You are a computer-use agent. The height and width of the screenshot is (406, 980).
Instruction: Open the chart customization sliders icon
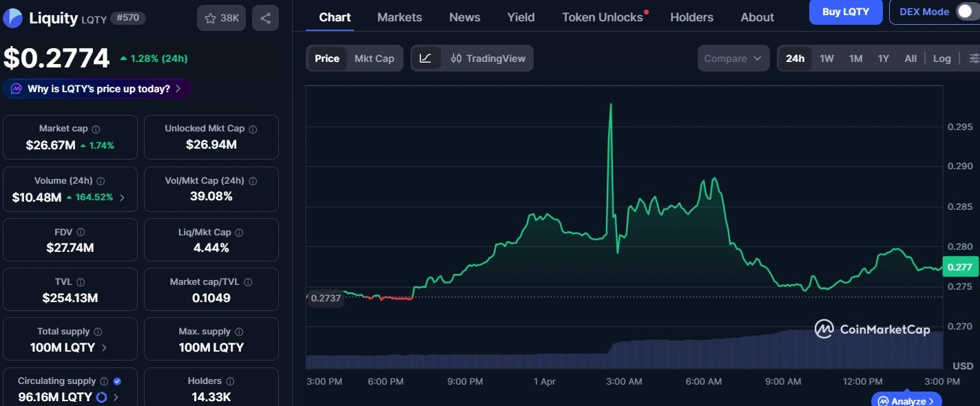pos(972,58)
